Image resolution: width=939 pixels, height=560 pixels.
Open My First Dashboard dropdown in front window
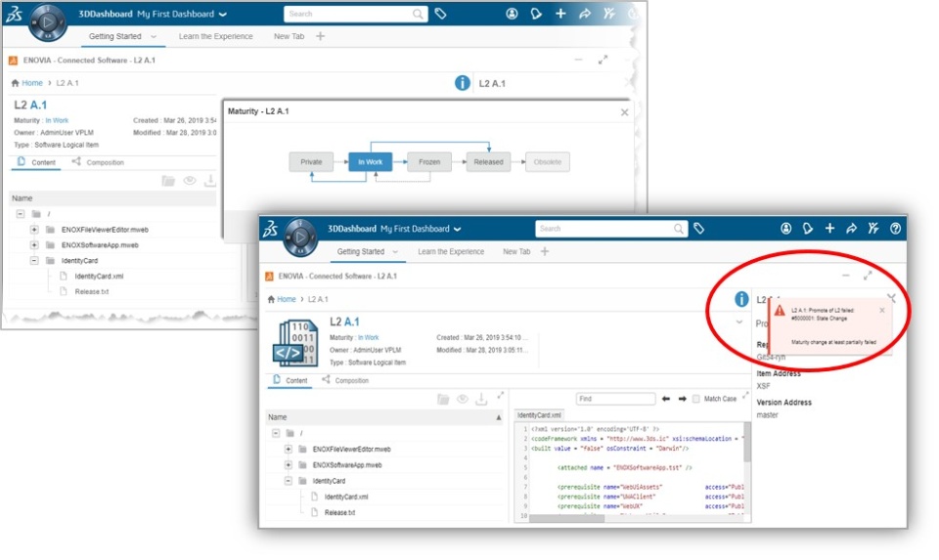click(458, 229)
